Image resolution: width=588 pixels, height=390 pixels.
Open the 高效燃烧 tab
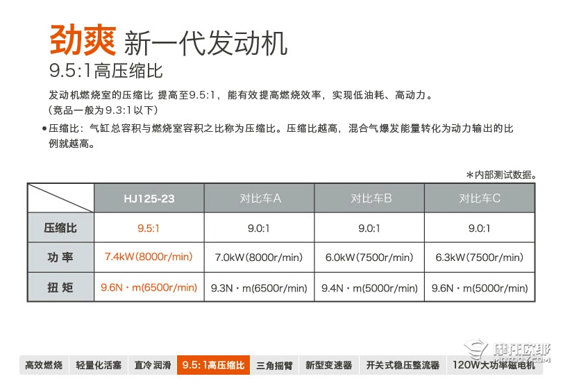[44, 365]
